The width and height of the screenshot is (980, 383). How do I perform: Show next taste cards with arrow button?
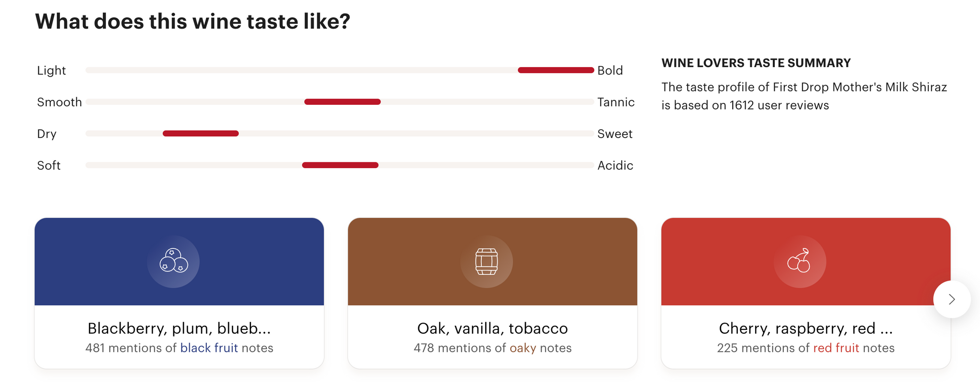[952, 299]
